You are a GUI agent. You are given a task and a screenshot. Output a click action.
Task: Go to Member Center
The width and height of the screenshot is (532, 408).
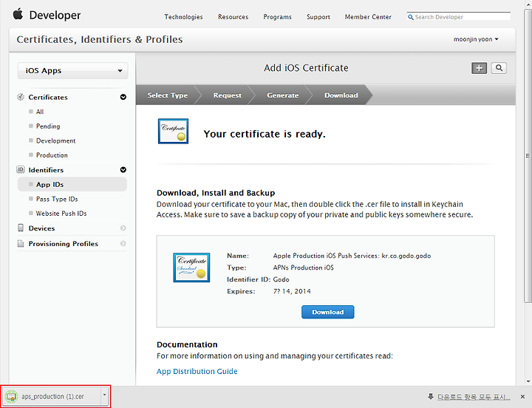[x=368, y=17]
